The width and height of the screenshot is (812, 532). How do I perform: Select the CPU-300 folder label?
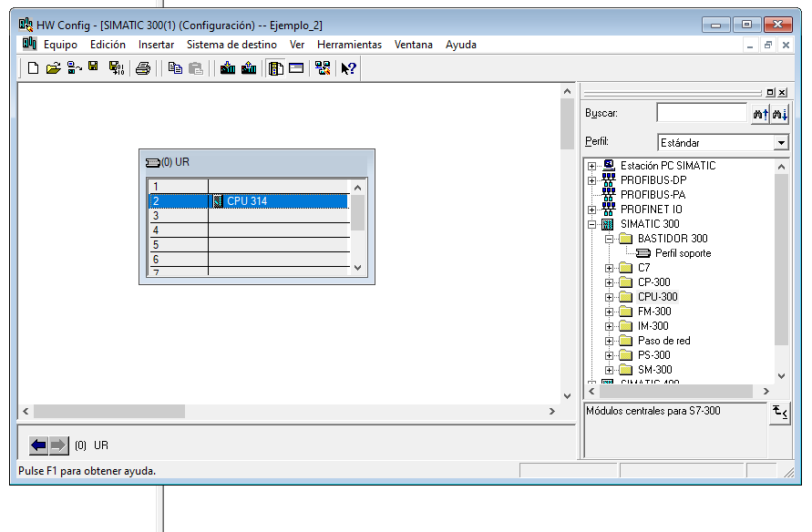tap(658, 297)
